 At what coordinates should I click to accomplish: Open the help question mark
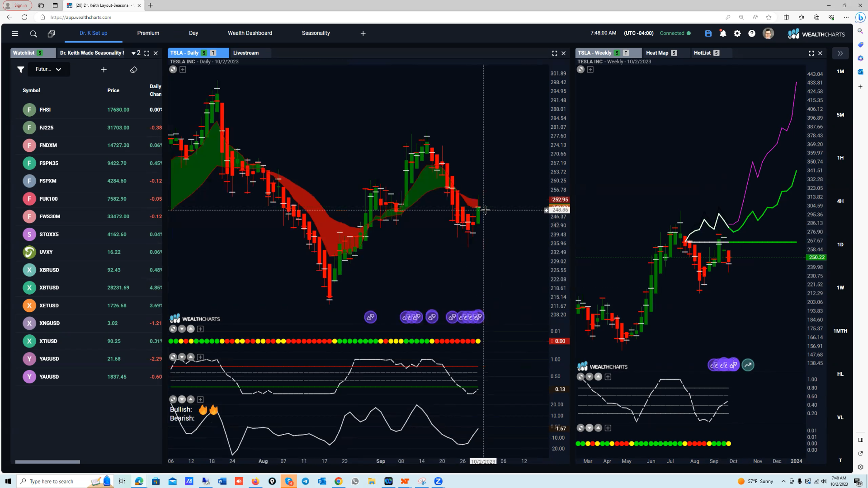[x=752, y=33]
